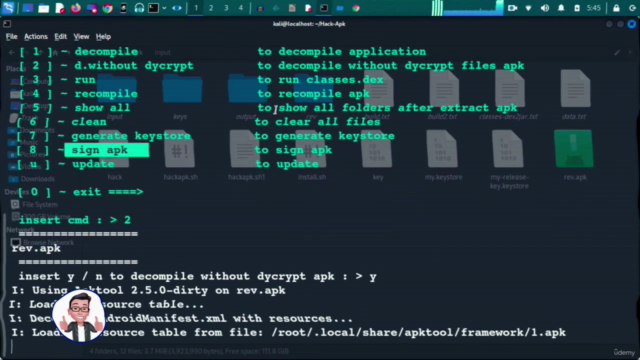Click the highlighted 'sign apk' menu option
The height and width of the screenshot is (360, 640).
(107, 150)
